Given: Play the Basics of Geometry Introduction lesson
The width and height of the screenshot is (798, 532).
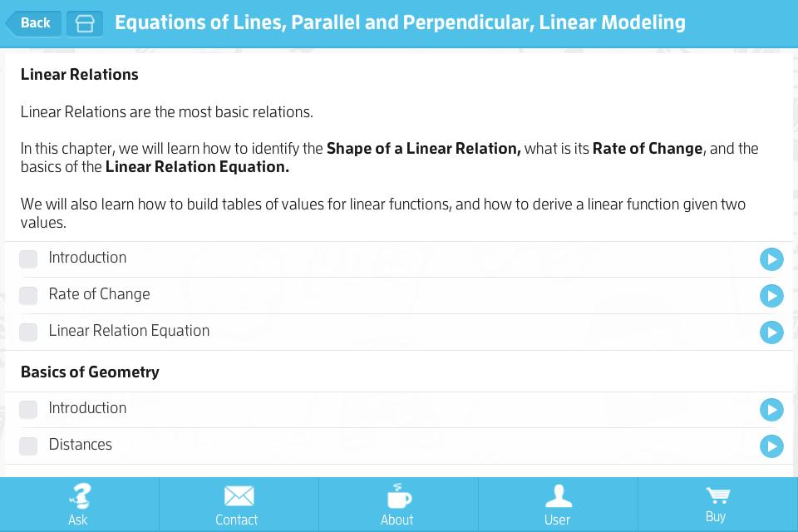Looking at the screenshot, I should (x=771, y=410).
